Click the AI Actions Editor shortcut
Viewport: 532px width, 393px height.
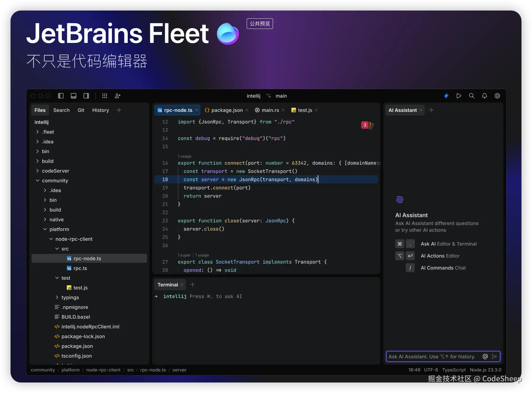(440, 256)
